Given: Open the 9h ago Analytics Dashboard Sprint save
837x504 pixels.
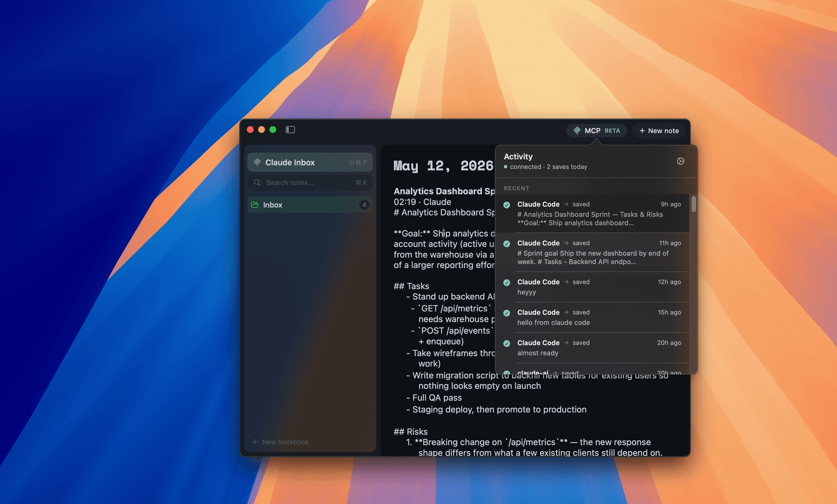Looking at the screenshot, I should (x=592, y=213).
